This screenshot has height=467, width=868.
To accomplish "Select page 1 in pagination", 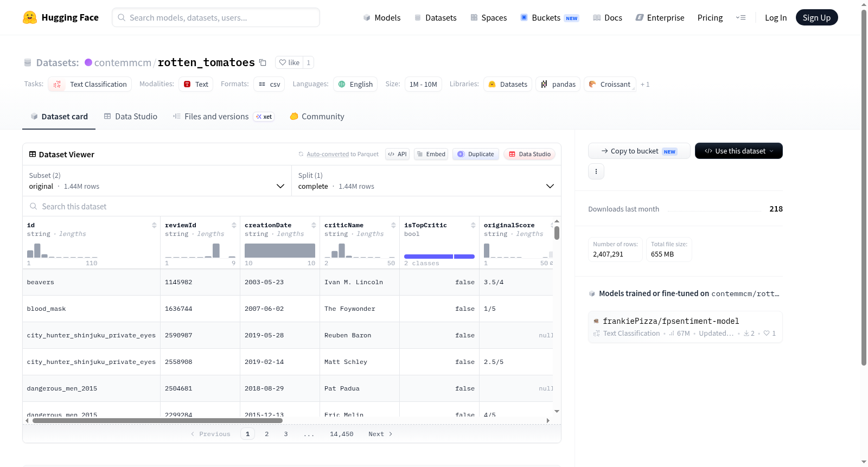I will point(247,434).
